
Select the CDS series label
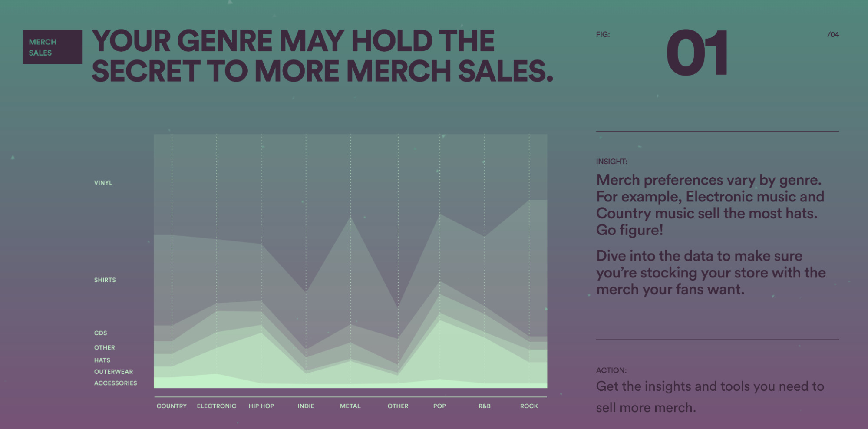[x=100, y=333]
